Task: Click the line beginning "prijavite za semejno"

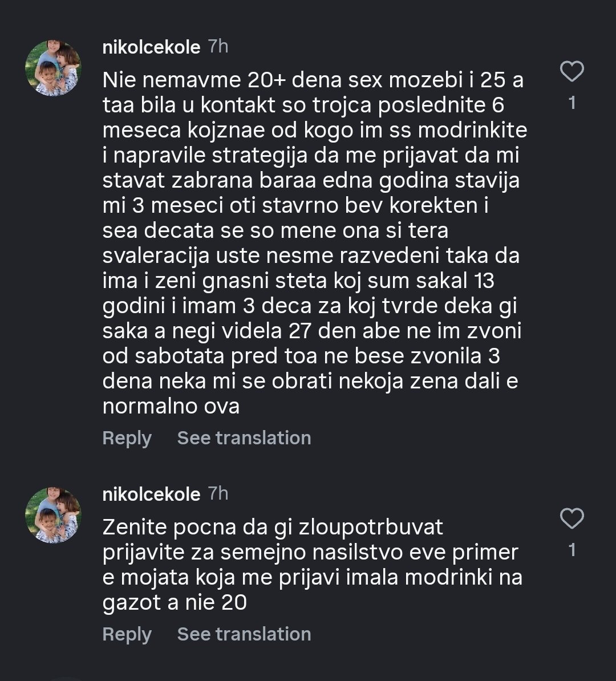Action: point(310,553)
